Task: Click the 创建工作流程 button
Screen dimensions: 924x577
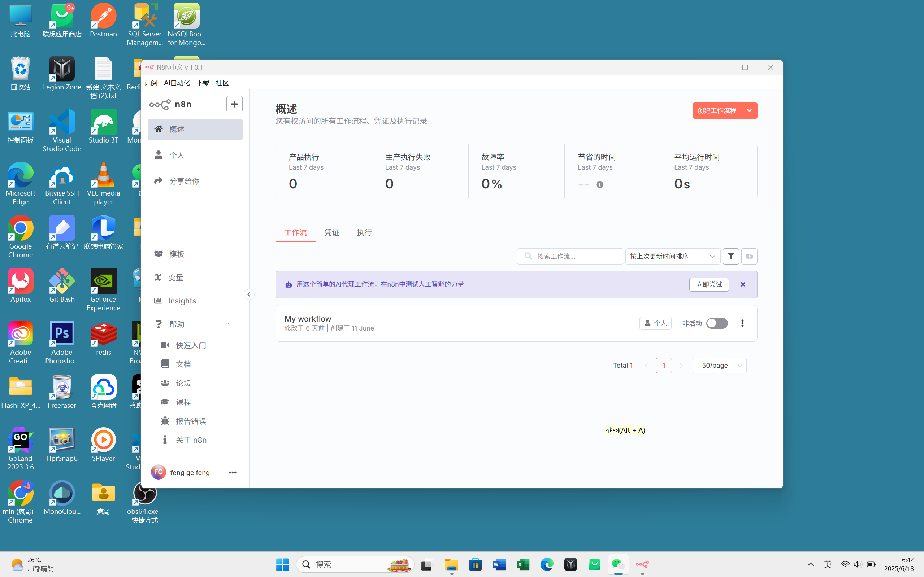Action: (x=717, y=111)
